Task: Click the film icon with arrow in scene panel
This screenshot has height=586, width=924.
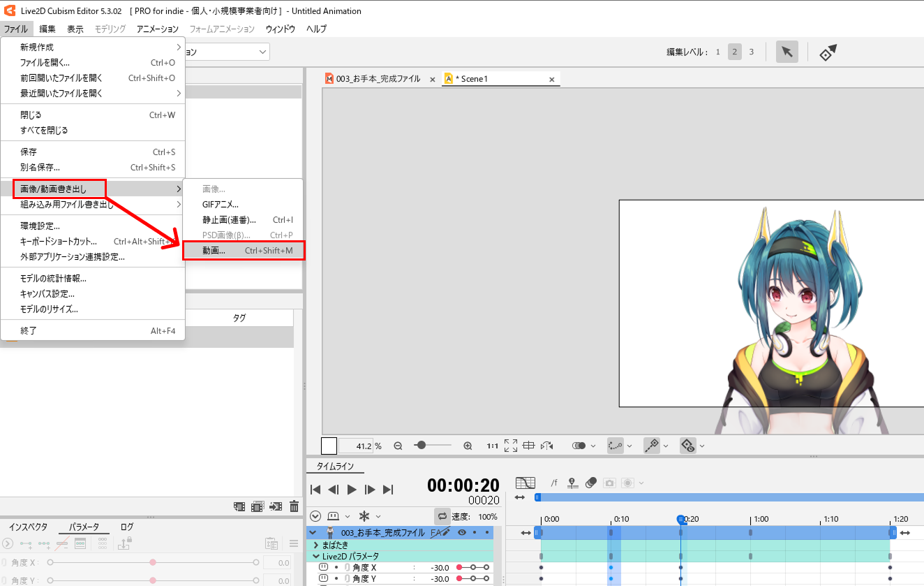Action: point(276,506)
